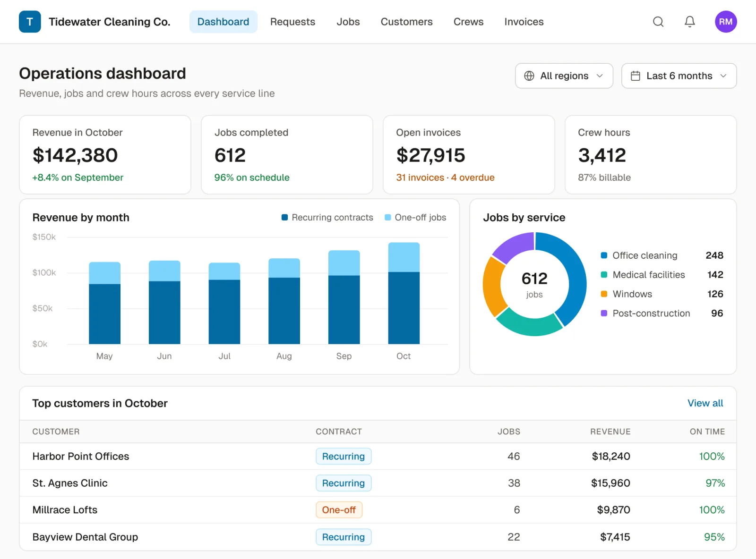Go to the Jobs tab
The image size is (756, 559).
(x=348, y=22)
